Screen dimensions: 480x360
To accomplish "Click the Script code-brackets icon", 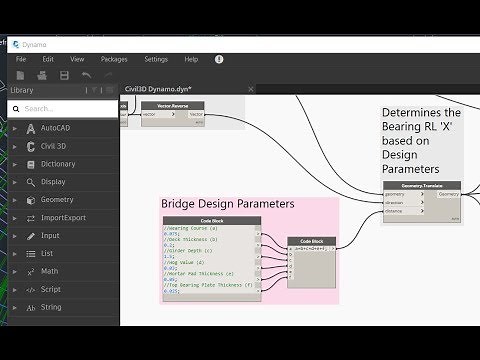I will 31,290.
